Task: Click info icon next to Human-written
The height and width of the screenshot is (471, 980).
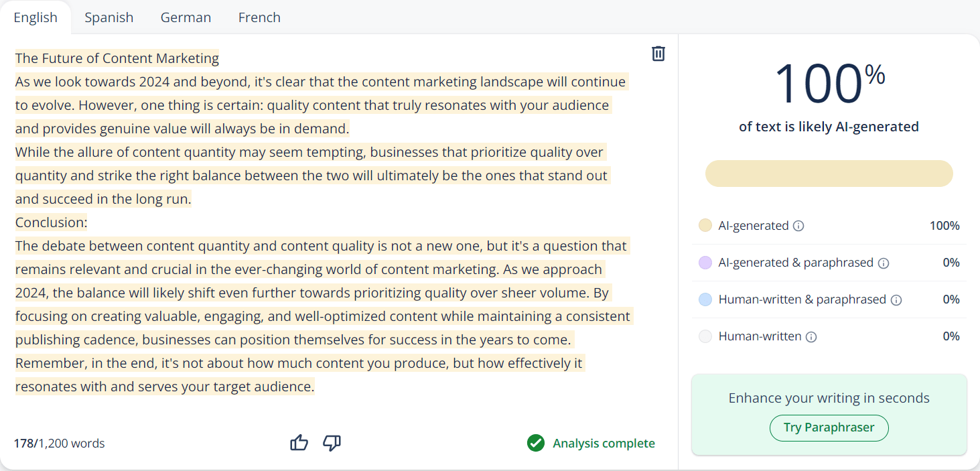Action: click(x=811, y=337)
